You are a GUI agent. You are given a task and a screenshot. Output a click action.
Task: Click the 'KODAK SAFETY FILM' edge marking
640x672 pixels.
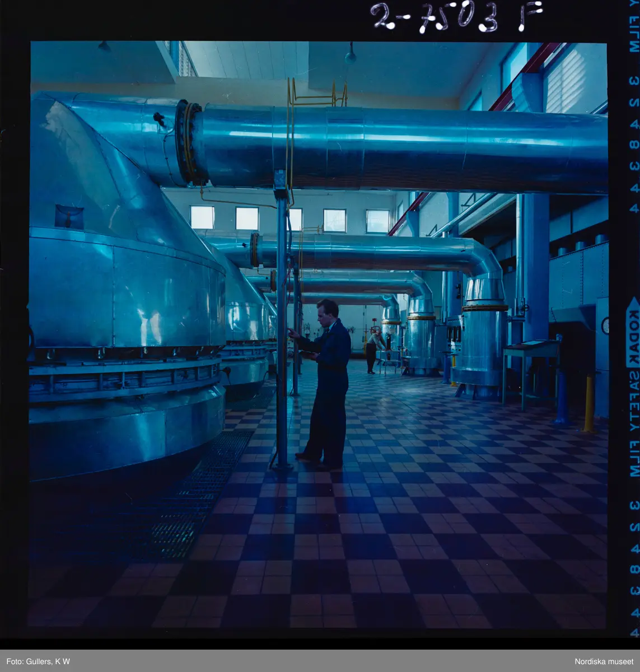[633, 386]
